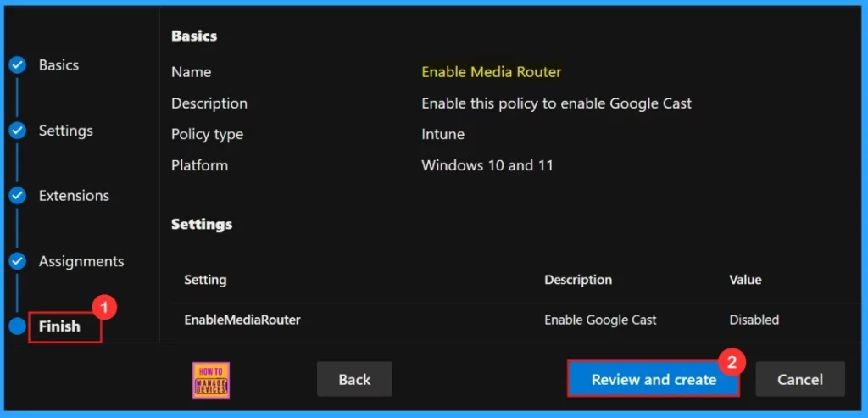
Task: Click the name value Enable Media Router
Action: point(492,72)
